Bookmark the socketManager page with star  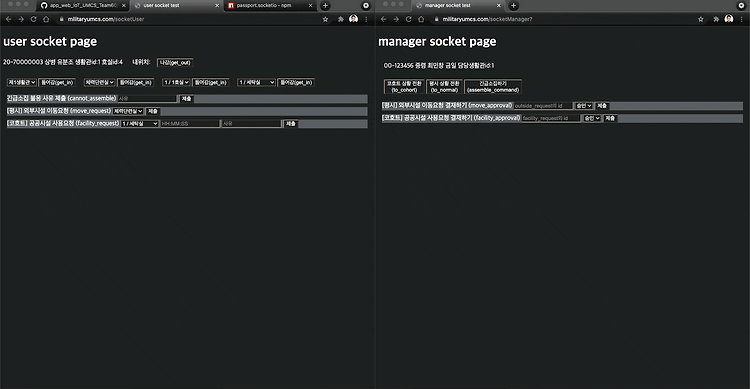click(x=701, y=19)
